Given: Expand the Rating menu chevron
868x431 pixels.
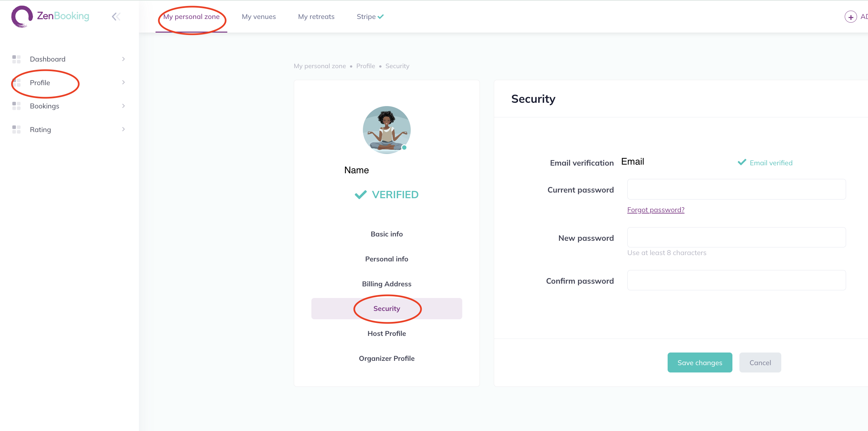Looking at the screenshot, I should 123,129.
